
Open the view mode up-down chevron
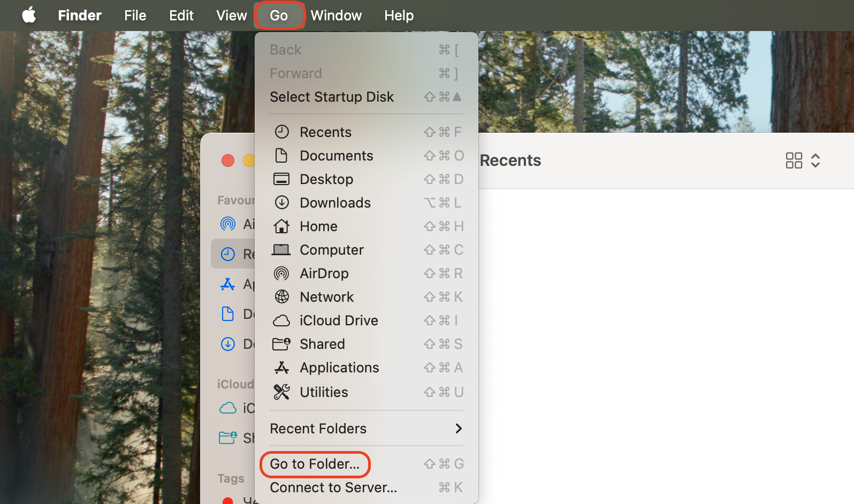tap(815, 161)
